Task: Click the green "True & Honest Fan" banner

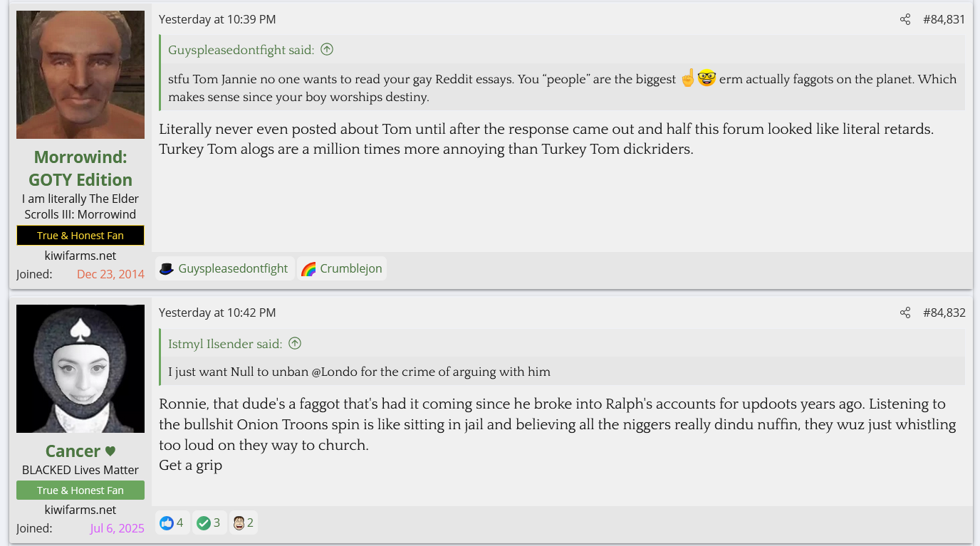Action: (x=80, y=490)
